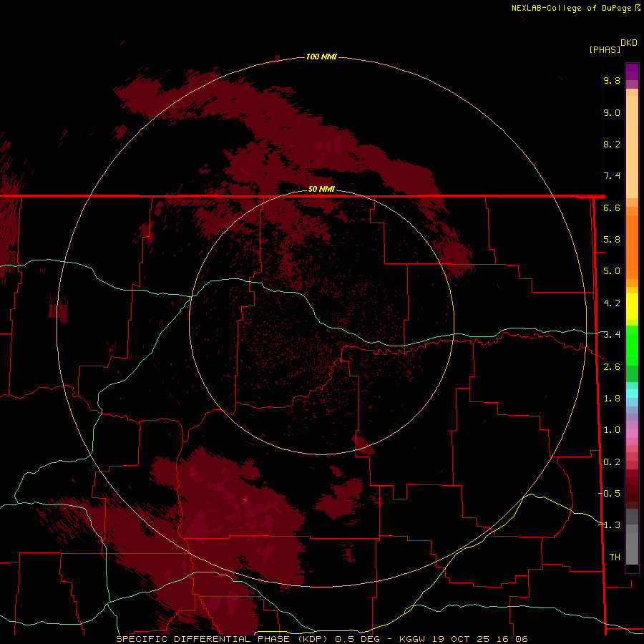
Task: Click the 9.8 value on color scale
Action: (612, 80)
